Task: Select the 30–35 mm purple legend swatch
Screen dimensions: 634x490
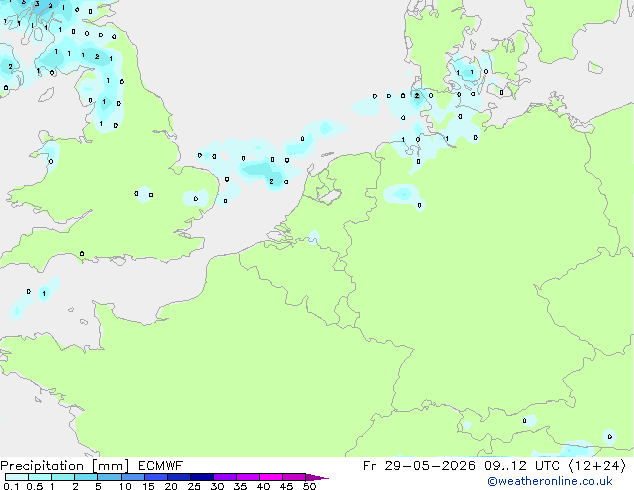Action: click(x=225, y=477)
